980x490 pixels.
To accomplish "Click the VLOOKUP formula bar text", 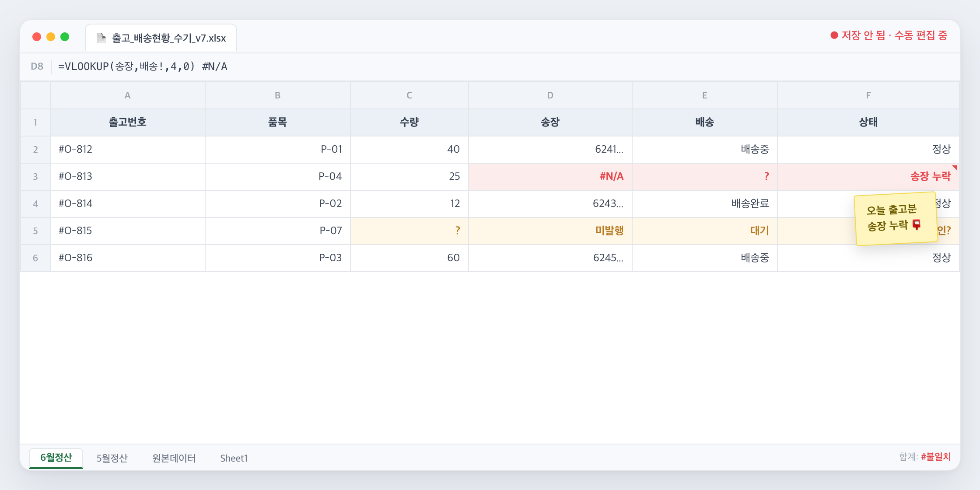I will [x=143, y=66].
